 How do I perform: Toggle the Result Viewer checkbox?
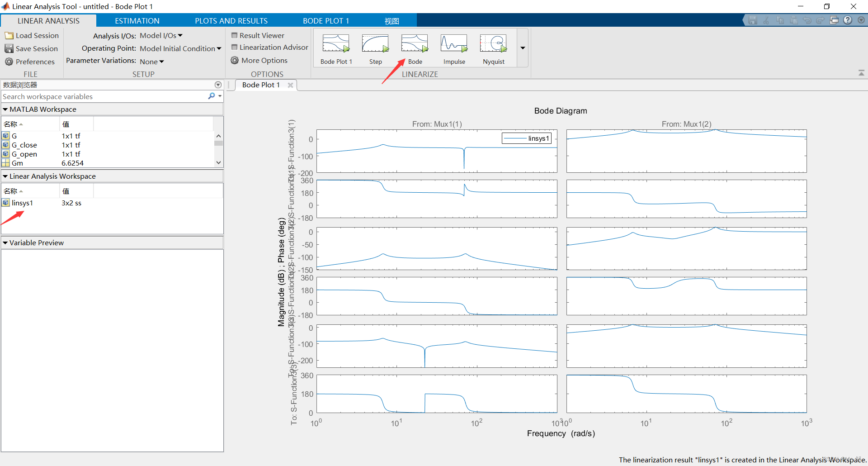pyautogui.click(x=234, y=35)
